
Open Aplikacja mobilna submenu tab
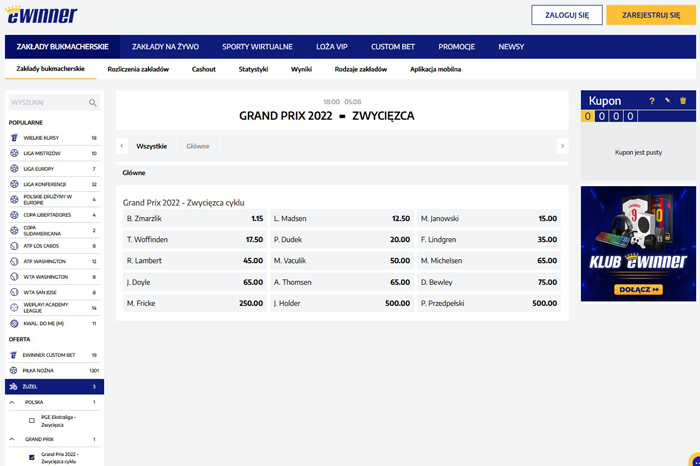click(435, 69)
